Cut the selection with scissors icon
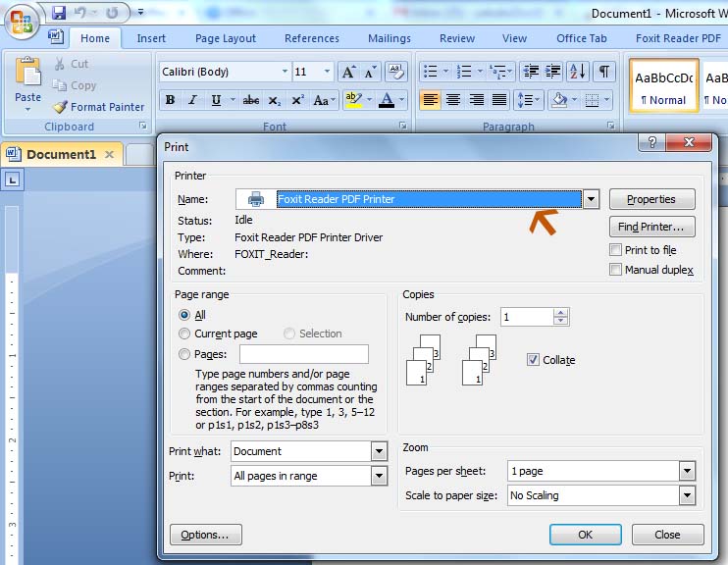 tap(59, 64)
